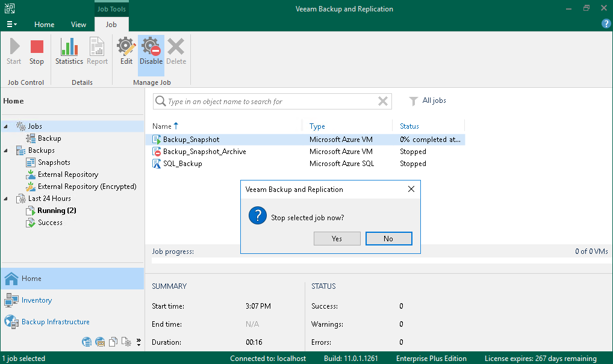Viewport: 613px width, 364px height.
Task: Select the Backup_Snapshot_Archive job row
Action: coord(305,152)
